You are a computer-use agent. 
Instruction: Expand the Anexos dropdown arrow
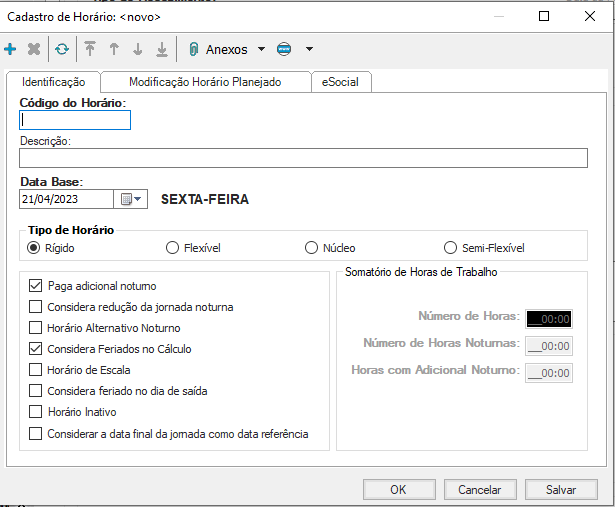[x=261, y=49]
